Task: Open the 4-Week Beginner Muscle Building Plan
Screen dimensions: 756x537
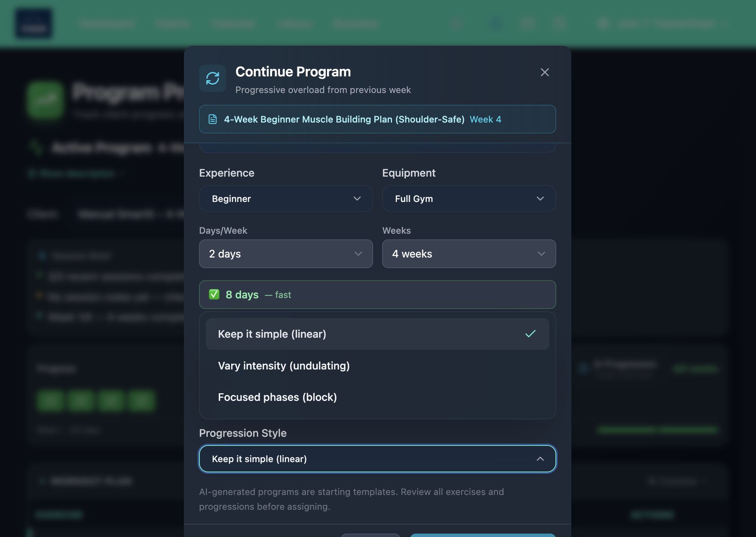Action: tap(344, 119)
